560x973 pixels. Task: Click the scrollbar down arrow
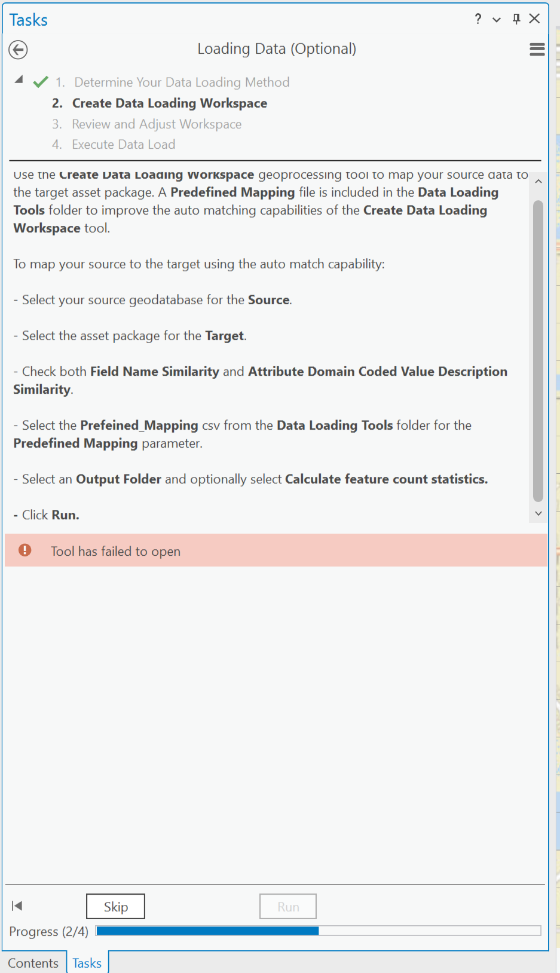(538, 513)
